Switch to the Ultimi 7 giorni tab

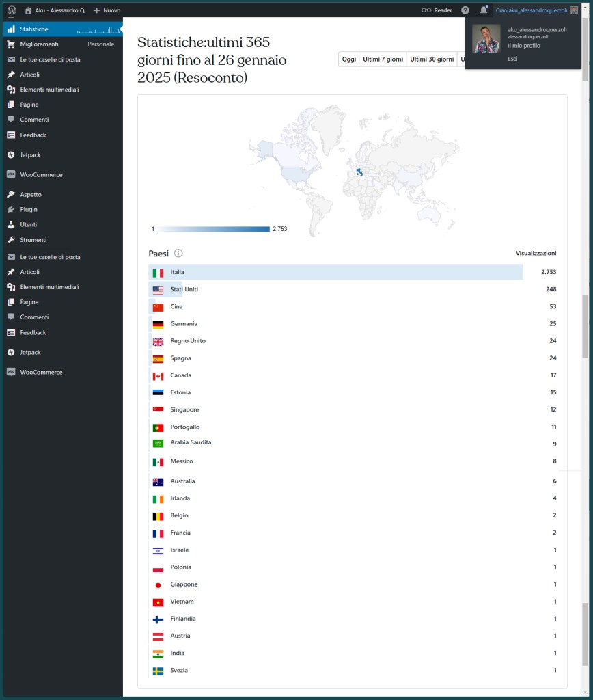(383, 59)
